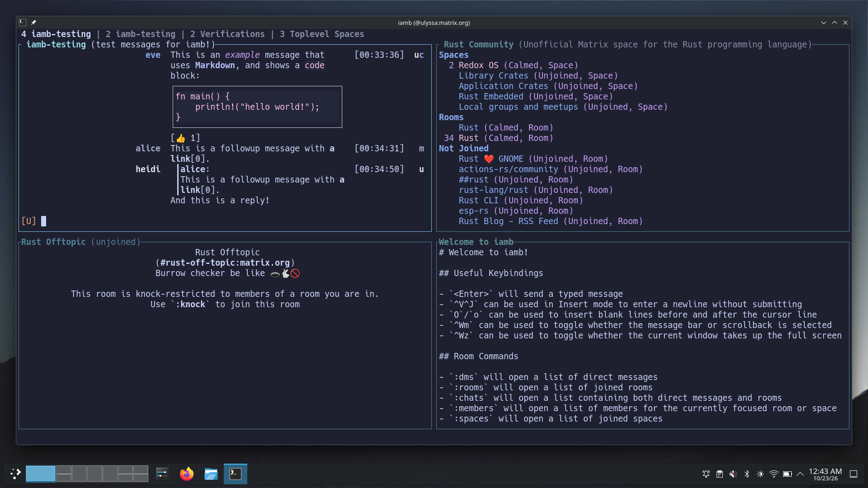
Task: Open the brightness tray icon
Action: tap(760, 474)
